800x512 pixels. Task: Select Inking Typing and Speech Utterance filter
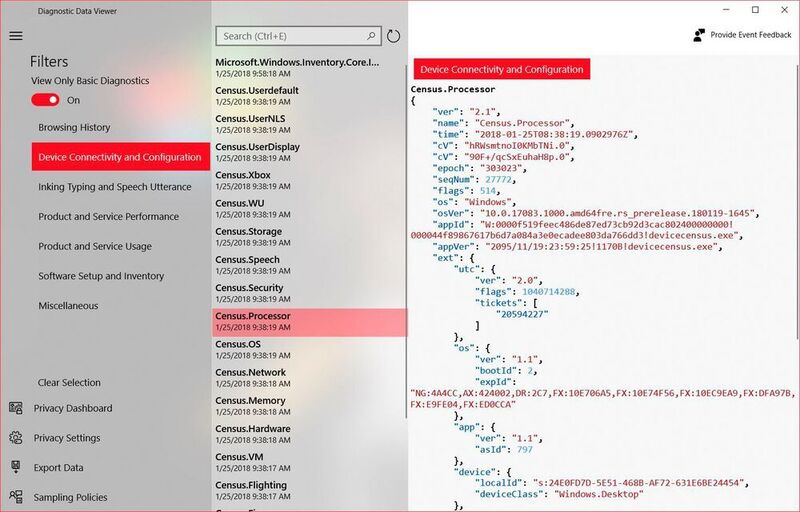click(115, 187)
